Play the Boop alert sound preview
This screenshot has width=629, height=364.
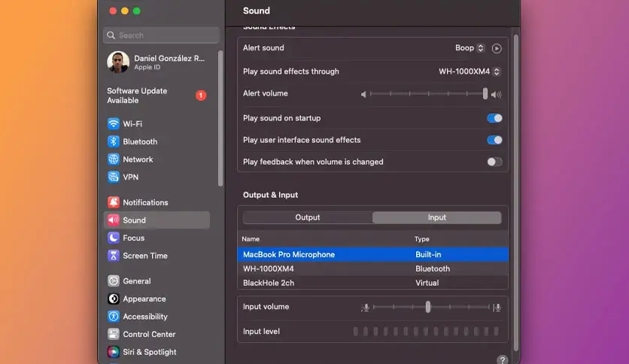pyautogui.click(x=497, y=48)
